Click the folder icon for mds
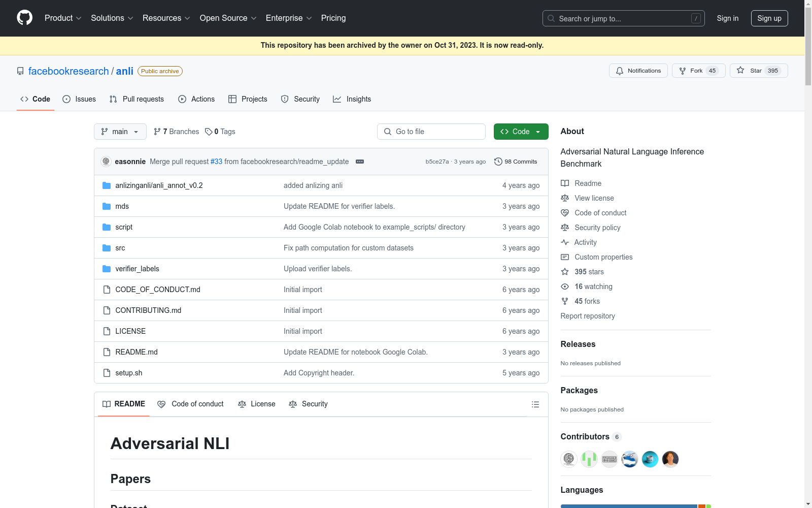Image resolution: width=812 pixels, height=508 pixels. pos(107,206)
